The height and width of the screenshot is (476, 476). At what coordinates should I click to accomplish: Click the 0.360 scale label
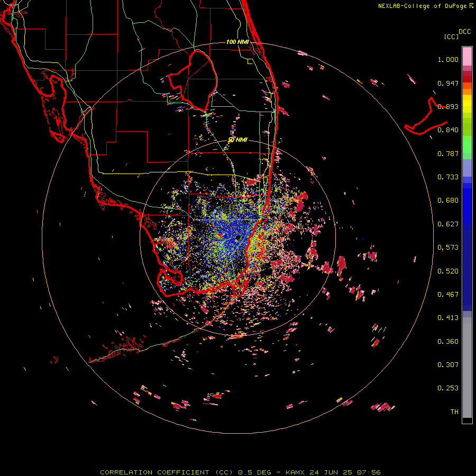448,342
